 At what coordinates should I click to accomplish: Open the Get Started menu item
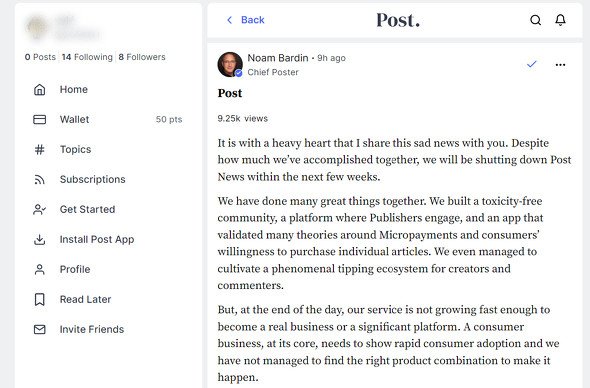click(x=87, y=210)
